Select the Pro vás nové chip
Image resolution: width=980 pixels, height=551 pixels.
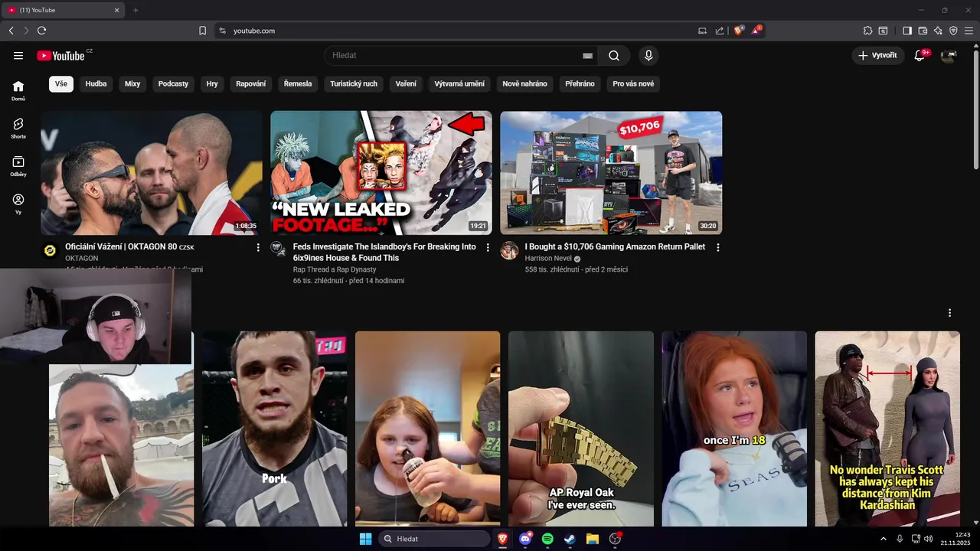[633, 83]
